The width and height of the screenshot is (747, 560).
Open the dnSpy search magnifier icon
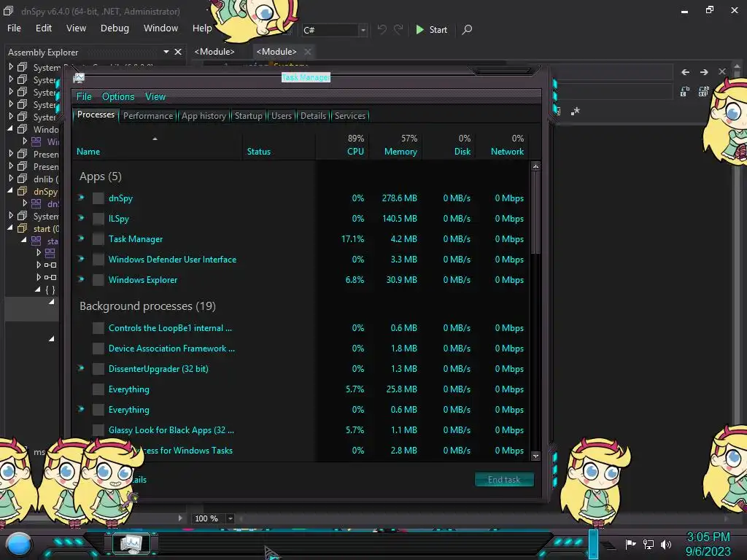tap(468, 29)
